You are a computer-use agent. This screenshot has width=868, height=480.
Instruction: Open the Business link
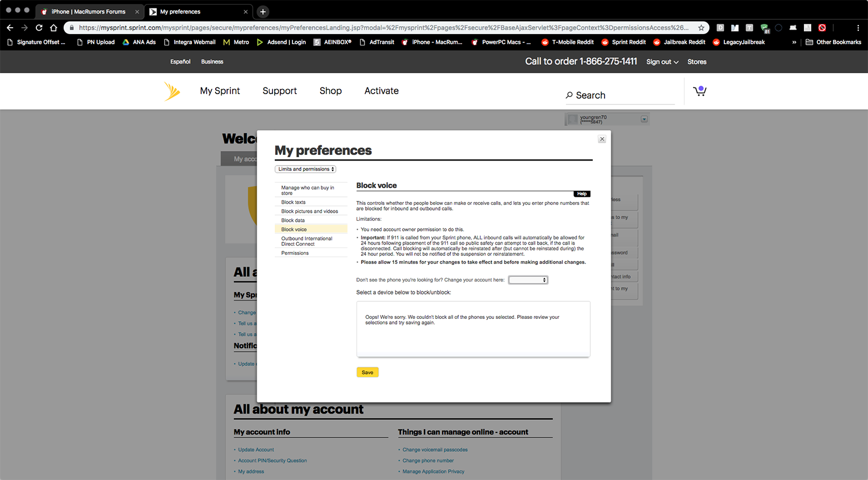click(212, 62)
